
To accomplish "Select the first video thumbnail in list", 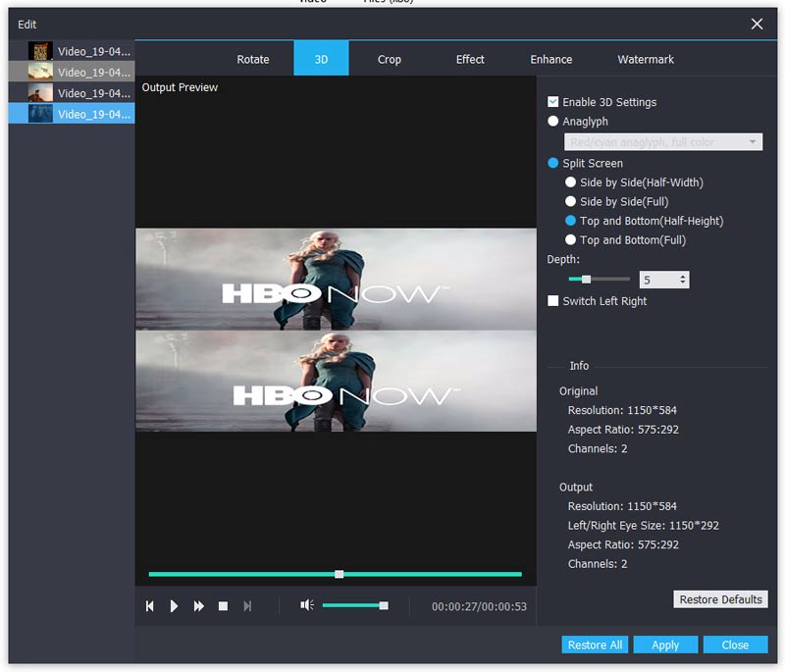I will [x=40, y=51].
